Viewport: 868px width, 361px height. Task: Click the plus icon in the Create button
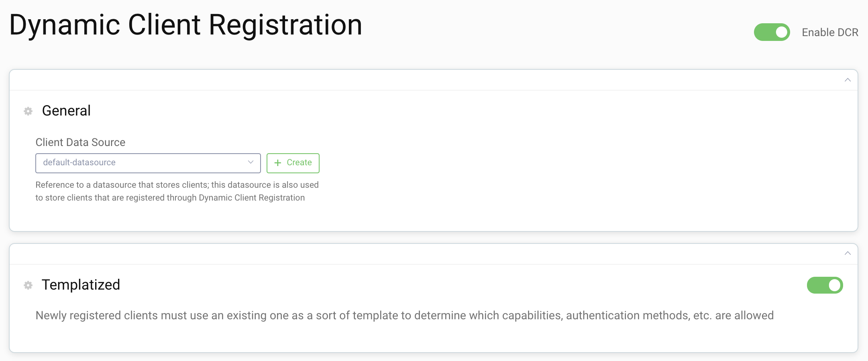(277, 163)
